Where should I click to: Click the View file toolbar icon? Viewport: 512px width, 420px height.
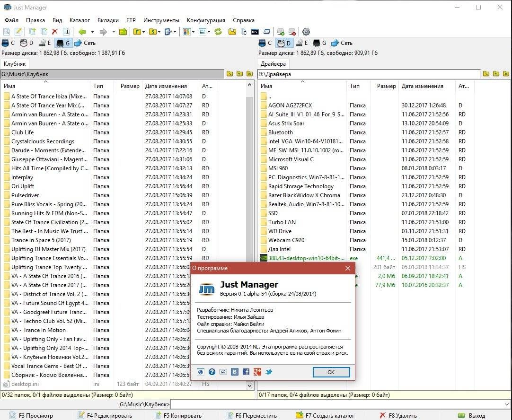click(7, 32)
